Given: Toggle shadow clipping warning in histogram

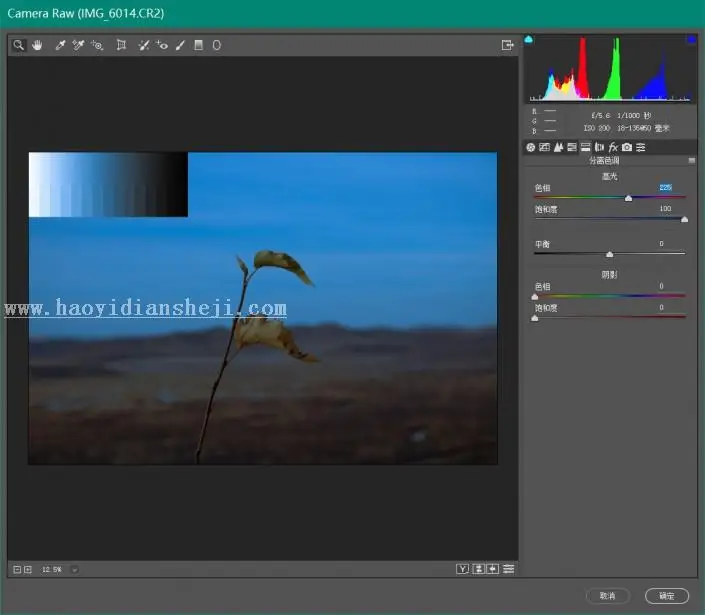Looking at the screenshot, I should tap(529, 40).
